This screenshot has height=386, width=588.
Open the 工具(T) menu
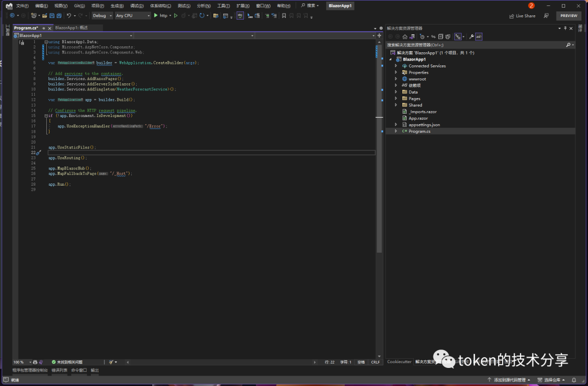[224, 5]
